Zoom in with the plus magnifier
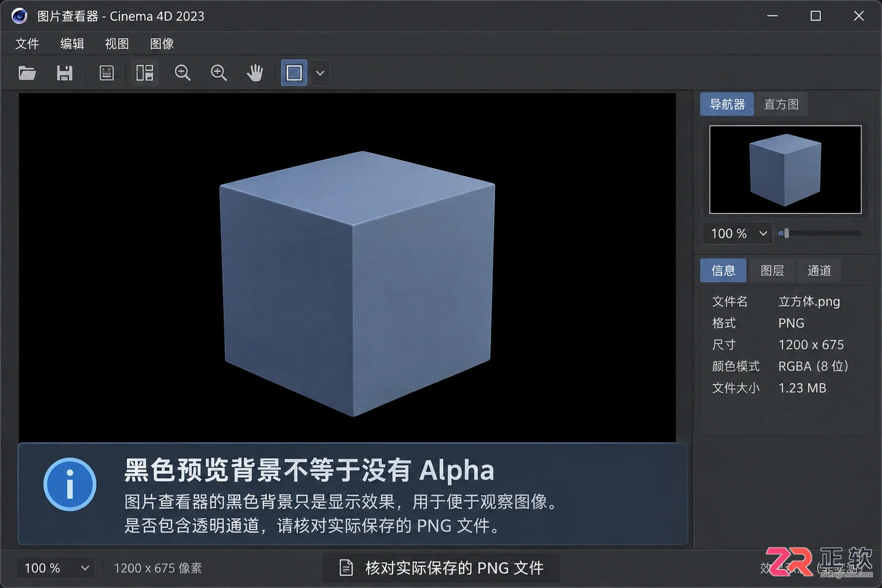This screenshot has height=588, width=882. tap(219, 73)
